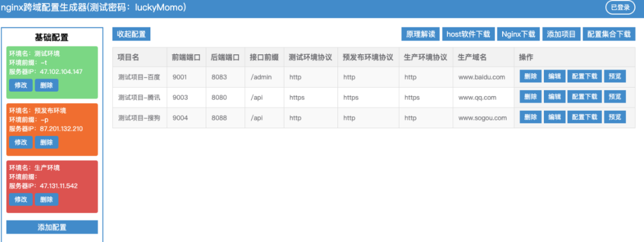This screenshot has width=644, height=242.
Task: Click the 后端端口 column header
Action: (225, 58)
